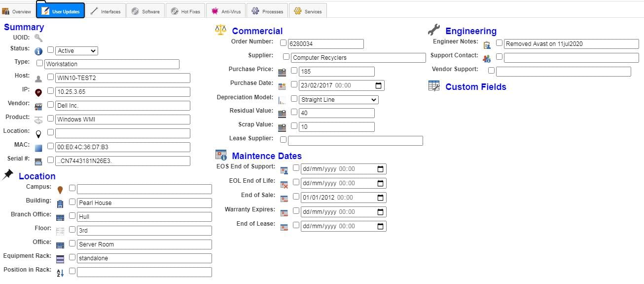Switch to the Software tab
The width and height of the screenshot is (644, 284).
pos(145,11)
